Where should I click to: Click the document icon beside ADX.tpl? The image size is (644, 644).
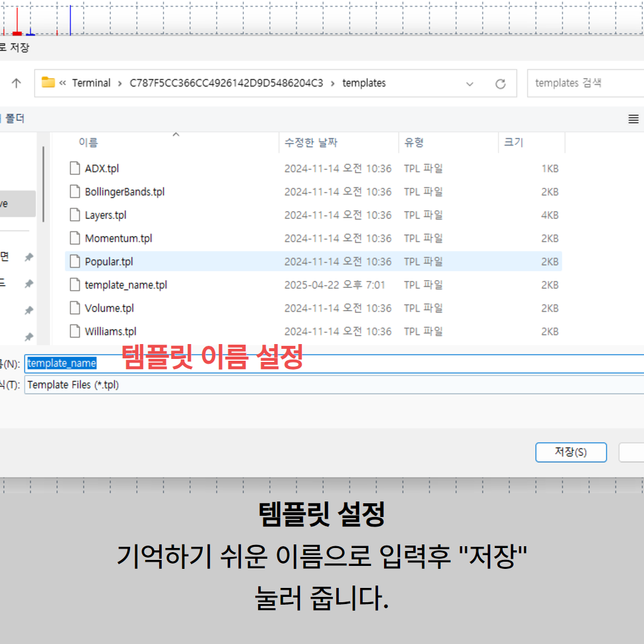74,168
